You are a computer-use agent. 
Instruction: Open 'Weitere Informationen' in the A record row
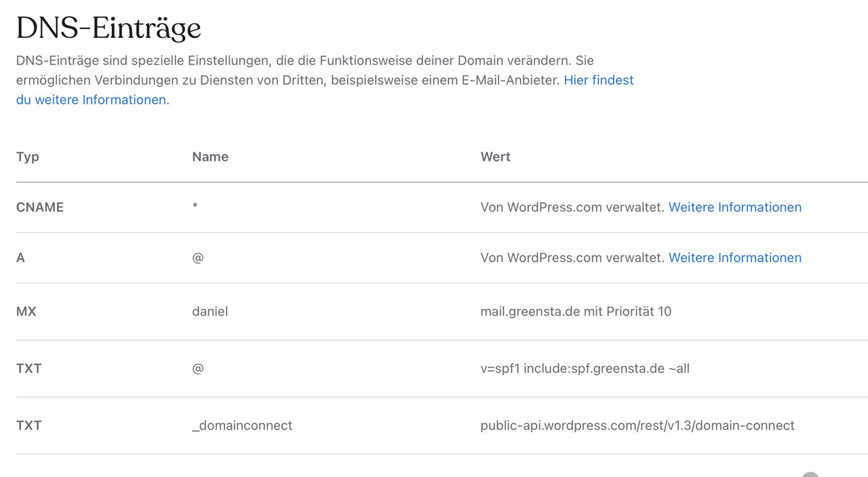point(734,257)
